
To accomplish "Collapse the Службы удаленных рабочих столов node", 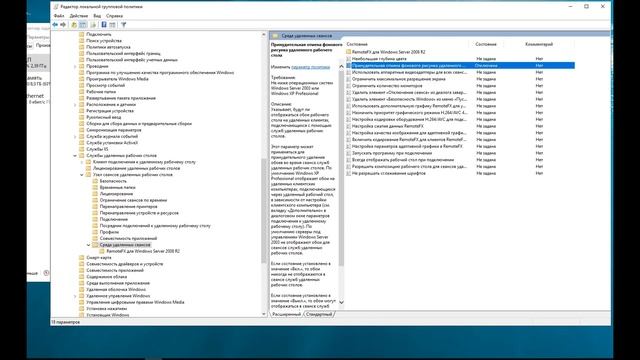I will pyautogui.click(x=75, y=156).
